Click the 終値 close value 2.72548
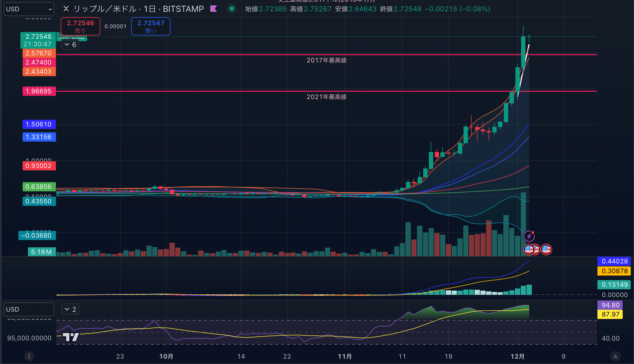Image resolution: width=634 pixels, height=364 pixels. 408,9
